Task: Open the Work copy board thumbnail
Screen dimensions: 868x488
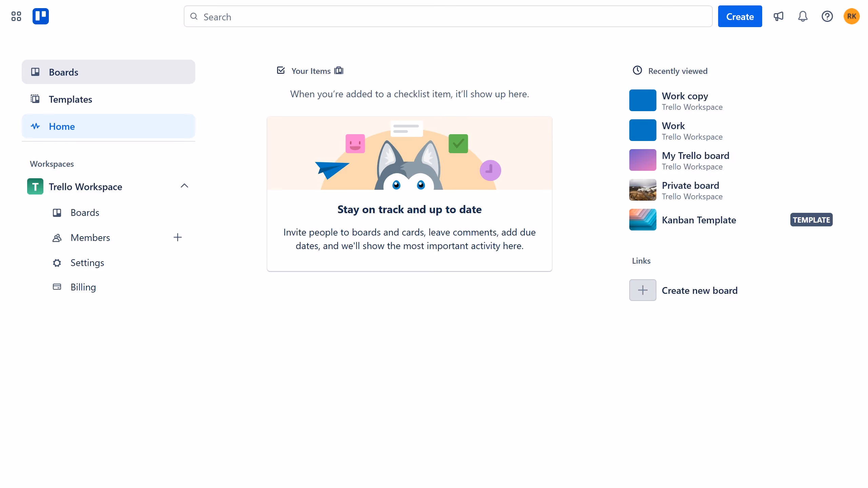Action: click(x=643, y=100)
